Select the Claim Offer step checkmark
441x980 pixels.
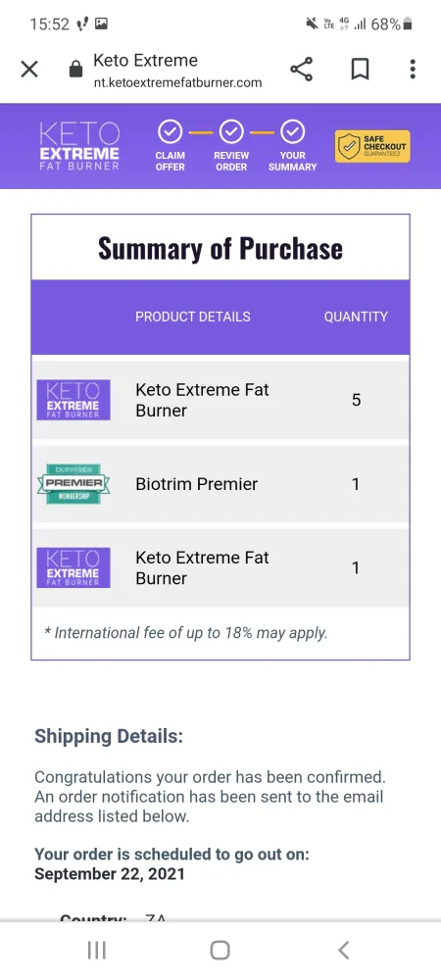(170, 132)
